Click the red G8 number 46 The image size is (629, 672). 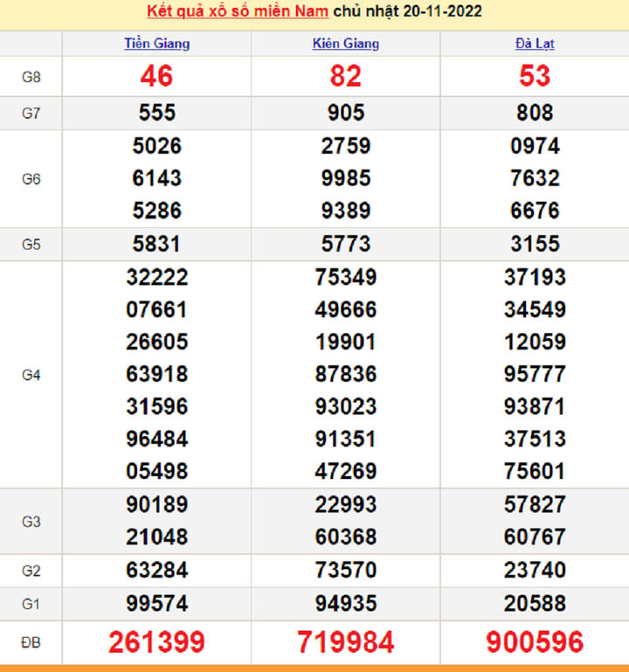pos(156,77)
